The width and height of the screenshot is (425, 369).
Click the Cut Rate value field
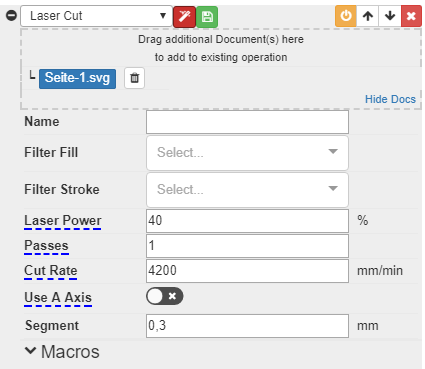click(x=247, y=271)
